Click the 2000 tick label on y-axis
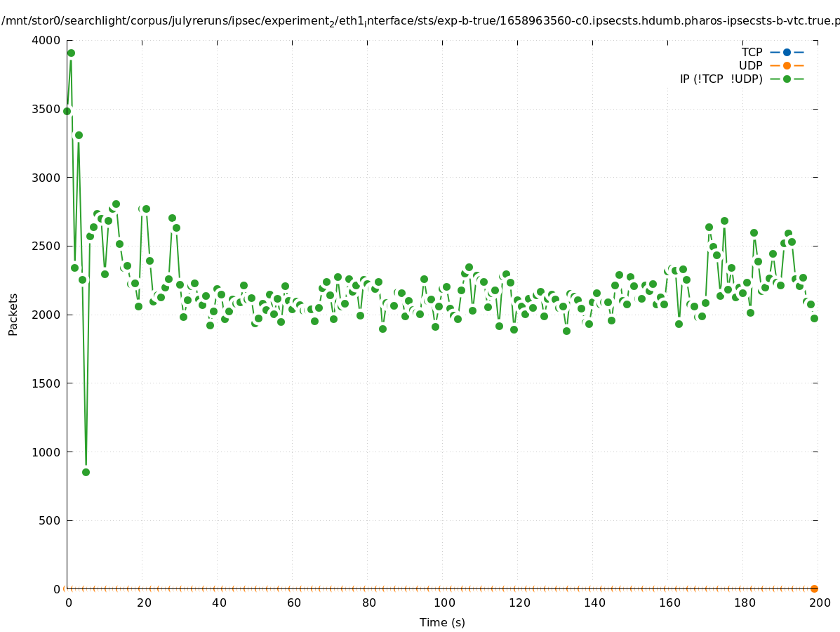This screenshot has height=632, width=840. [46, 315]
